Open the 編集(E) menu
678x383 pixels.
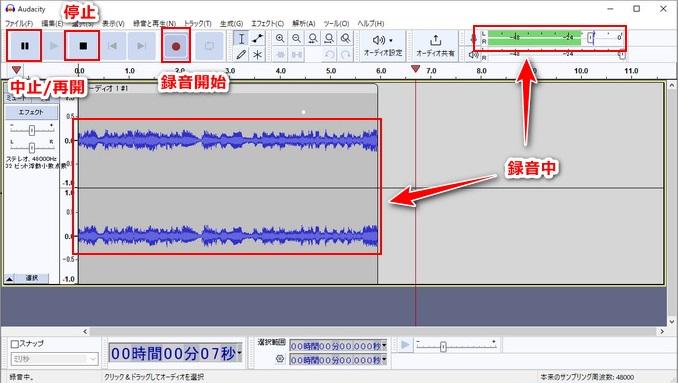tap(52, 23)
